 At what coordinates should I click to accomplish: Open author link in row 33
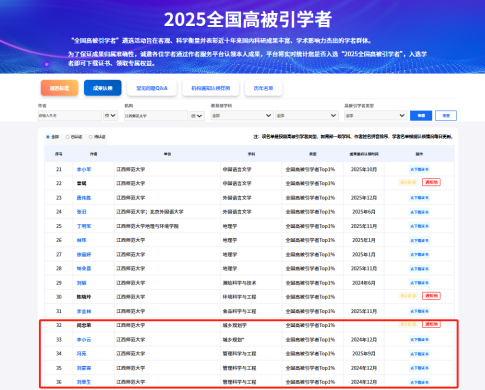[x=84, y=340]
